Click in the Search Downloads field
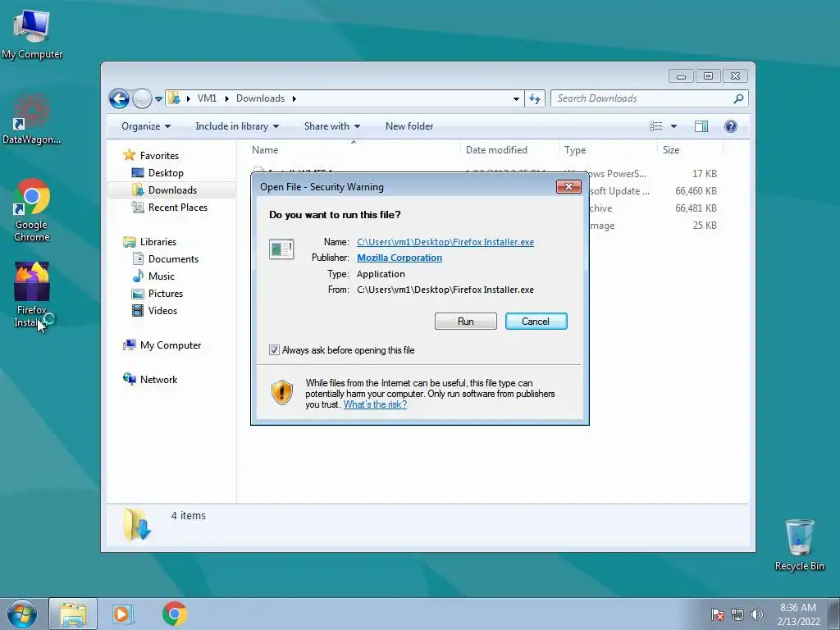The image size is (840, 630). coord(643,98)
